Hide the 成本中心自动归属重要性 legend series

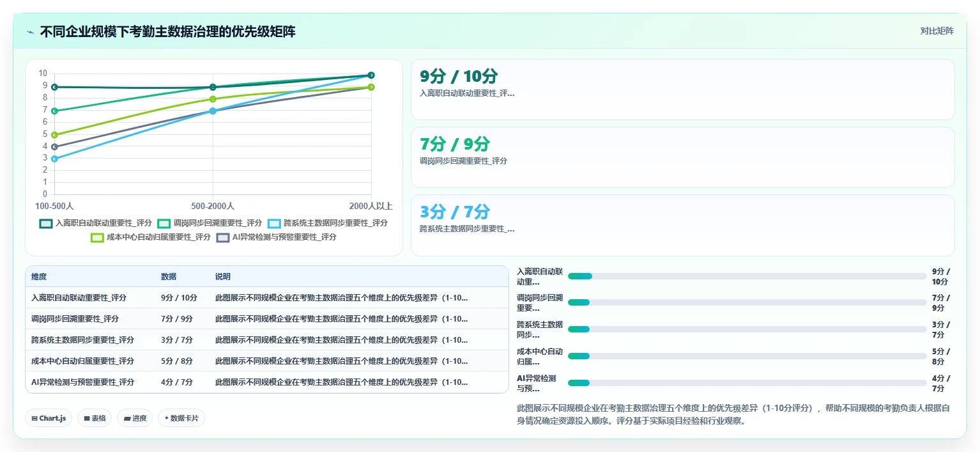(151, 237)
